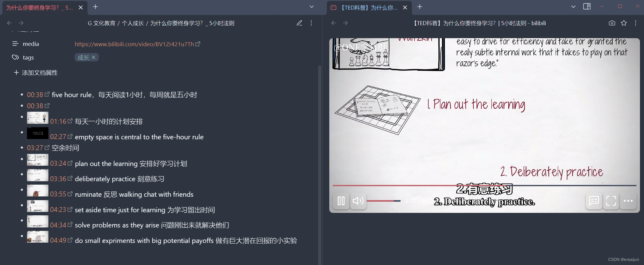Viewport: 644px width, 265px height.
Task: Open the thumbnail beside 03:36
Action: click(x=38, y=175)
